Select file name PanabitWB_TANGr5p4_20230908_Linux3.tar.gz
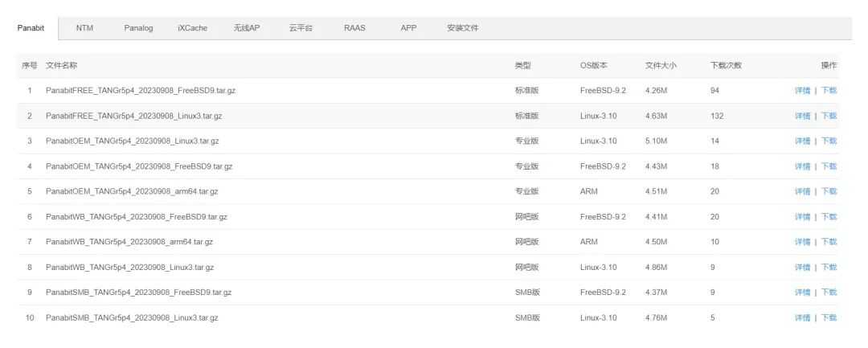 [129, 267]
